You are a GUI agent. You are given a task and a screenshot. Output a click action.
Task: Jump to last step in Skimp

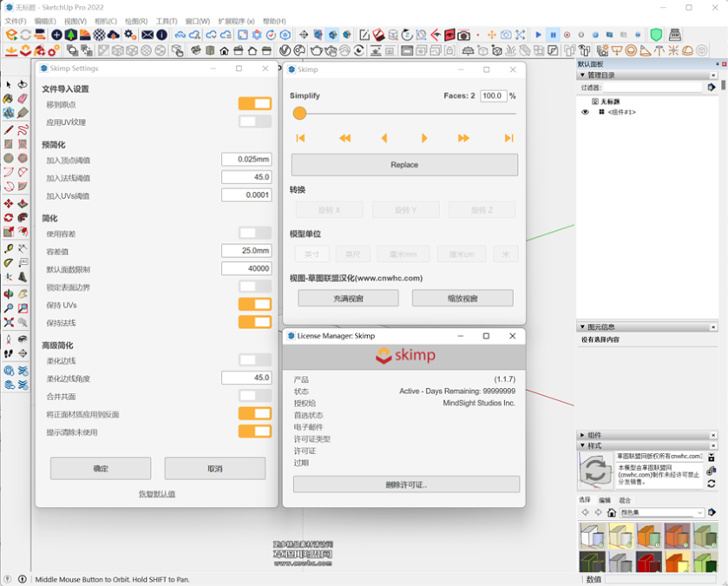point(508,138)
